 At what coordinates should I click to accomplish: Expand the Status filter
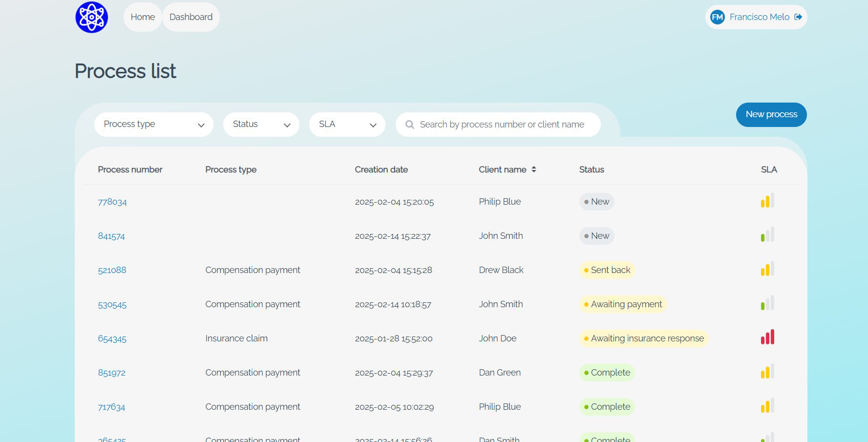coord(261,125)
